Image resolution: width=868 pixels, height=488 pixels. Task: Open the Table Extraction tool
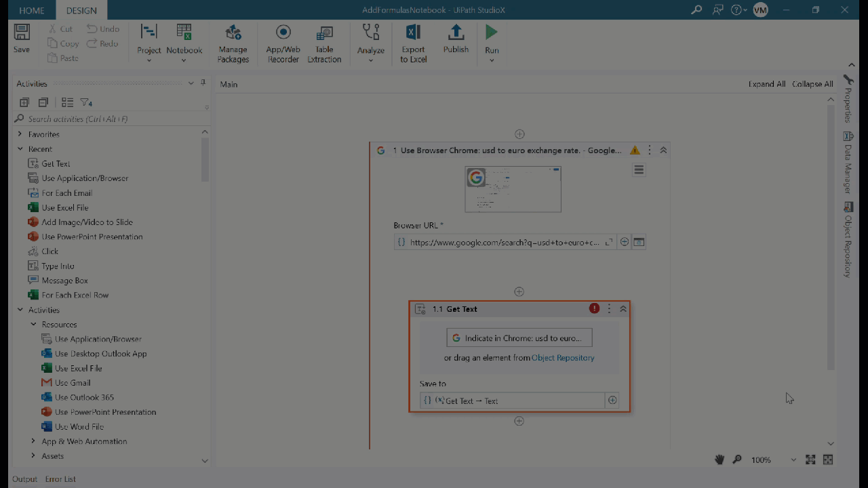[x=324, y=43]
